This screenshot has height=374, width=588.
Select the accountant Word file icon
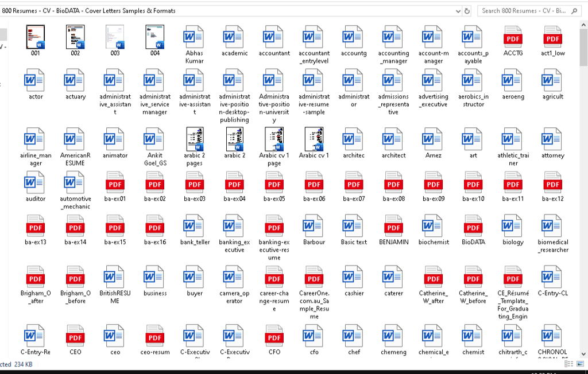click(x=274, y=37)
